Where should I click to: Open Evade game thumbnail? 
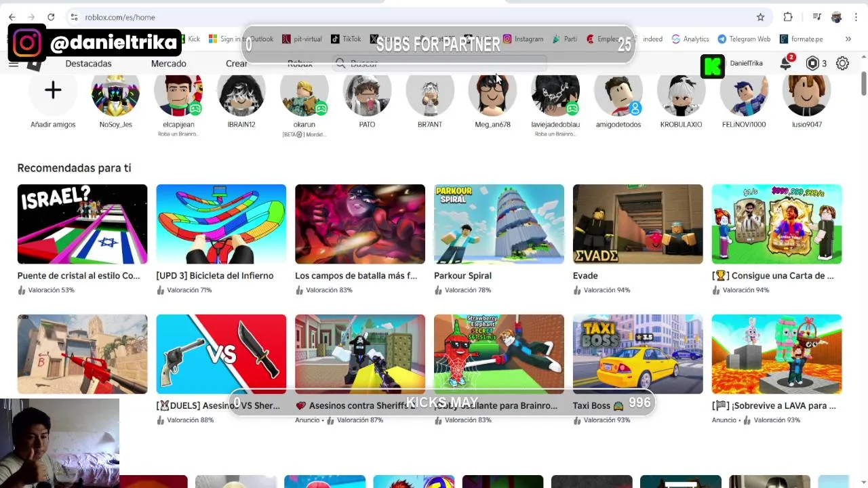[x=638, y=224]
